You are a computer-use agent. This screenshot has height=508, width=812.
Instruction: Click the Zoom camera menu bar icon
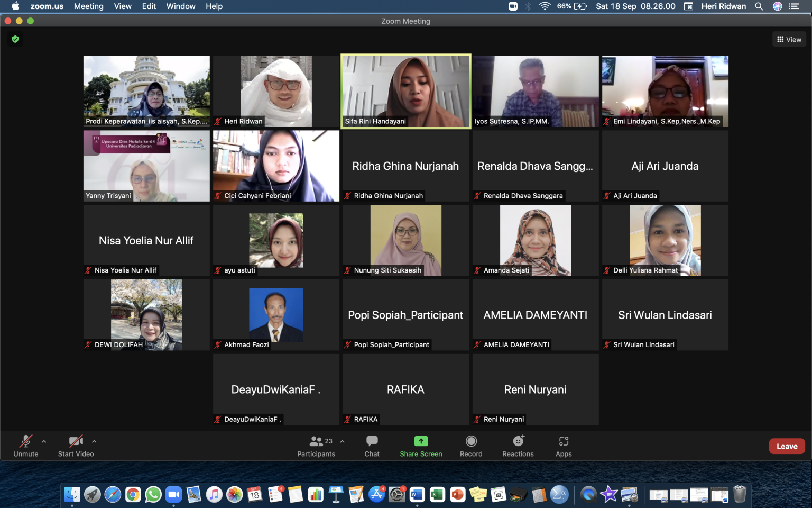pos(513,6)
